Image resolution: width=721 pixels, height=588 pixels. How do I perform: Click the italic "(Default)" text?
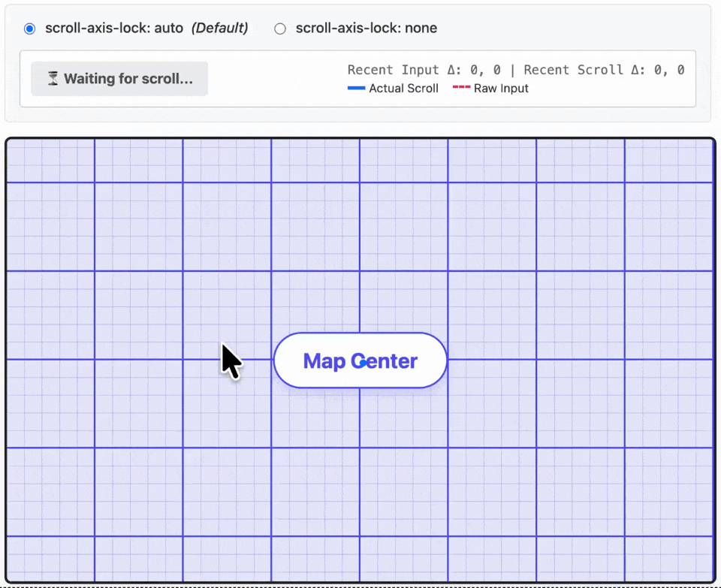pyautogui.click(x=220, y=28)
